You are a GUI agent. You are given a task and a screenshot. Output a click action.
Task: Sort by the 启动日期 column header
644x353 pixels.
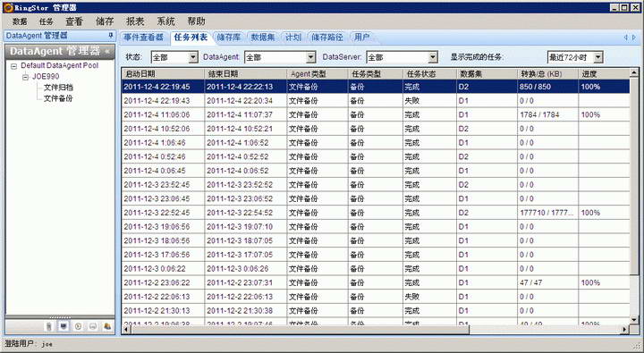(163, 74)
